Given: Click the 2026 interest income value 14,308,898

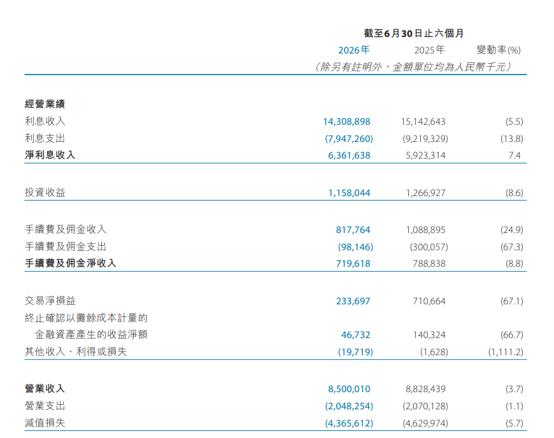Looking at the screenshot, I should click(347, 122).
